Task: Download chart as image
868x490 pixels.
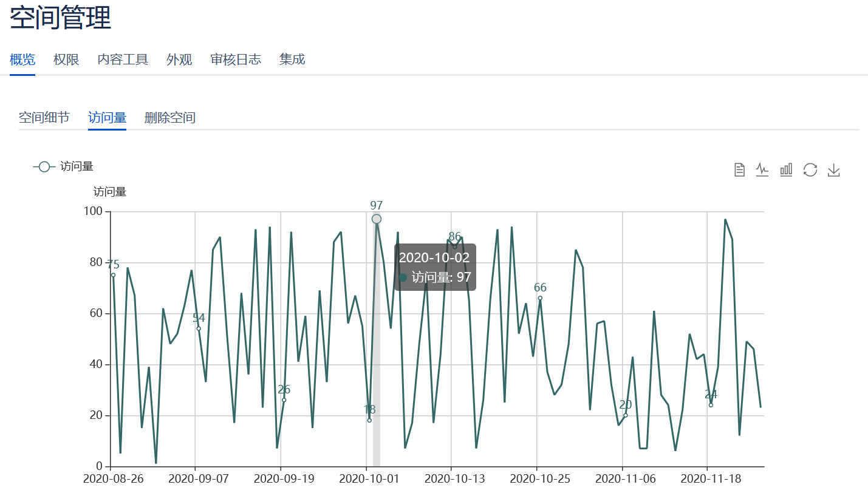Action: [834, 170]
